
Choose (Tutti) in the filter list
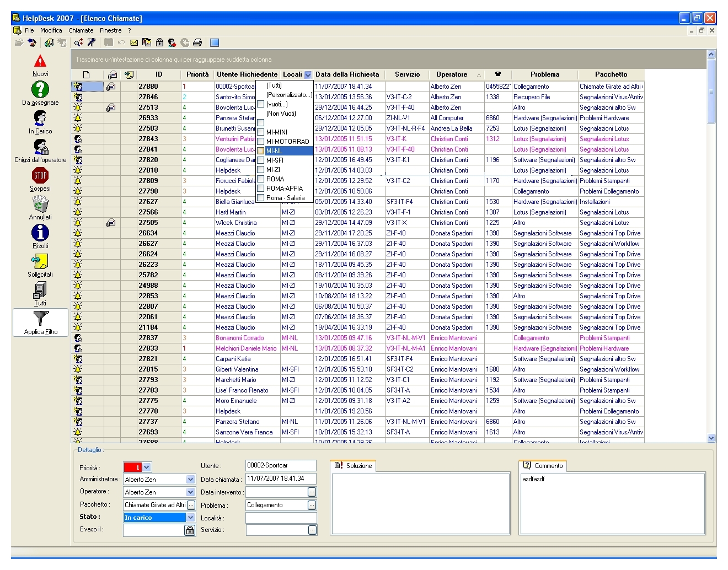(x=274, y=85)
